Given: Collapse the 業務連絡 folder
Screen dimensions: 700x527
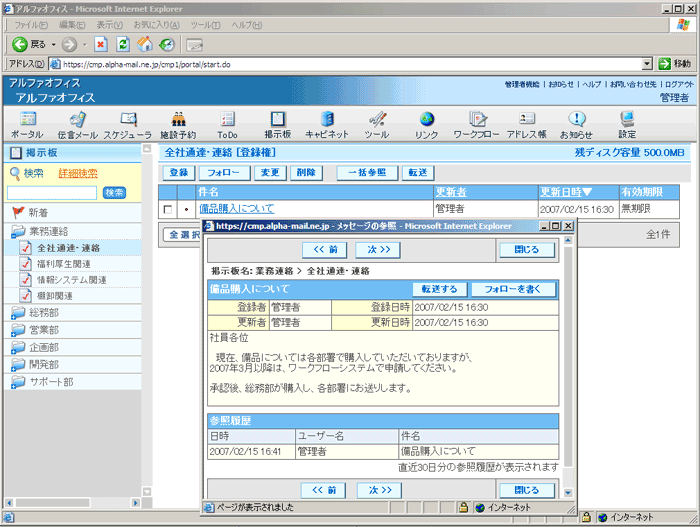Looking at the screenshot, I should (18, 231).
